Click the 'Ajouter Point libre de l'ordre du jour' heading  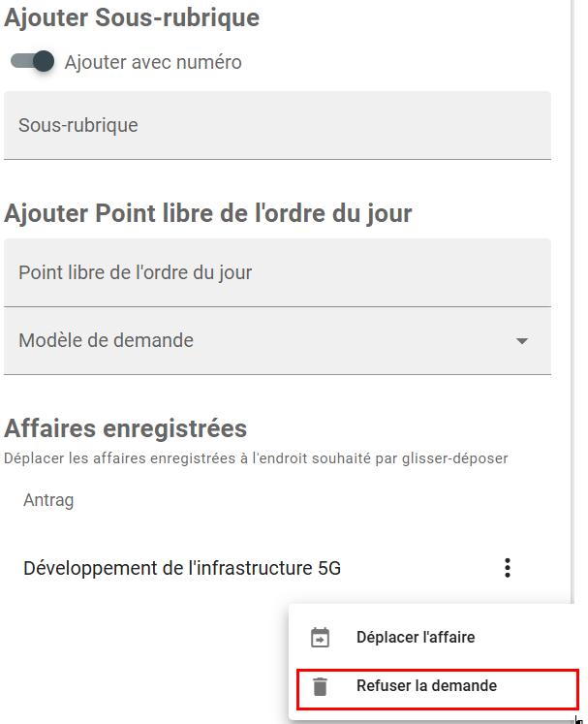[x=208, y=214]
